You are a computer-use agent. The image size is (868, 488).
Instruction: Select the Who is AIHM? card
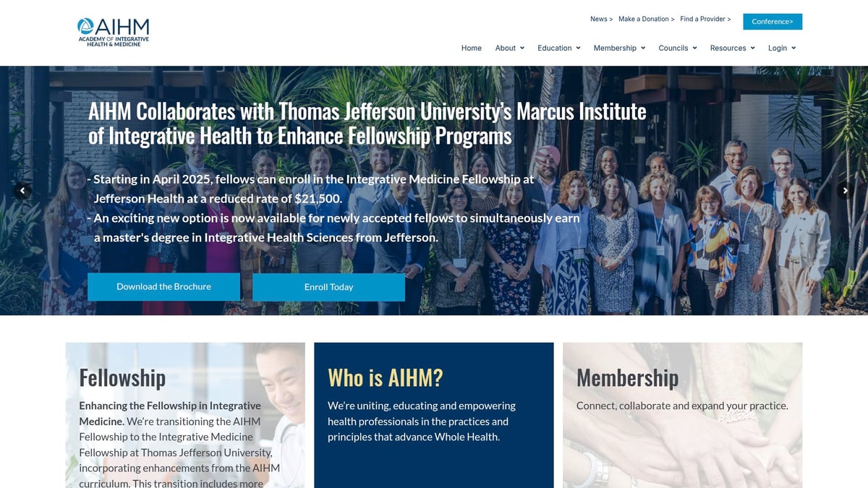(434, 415)
